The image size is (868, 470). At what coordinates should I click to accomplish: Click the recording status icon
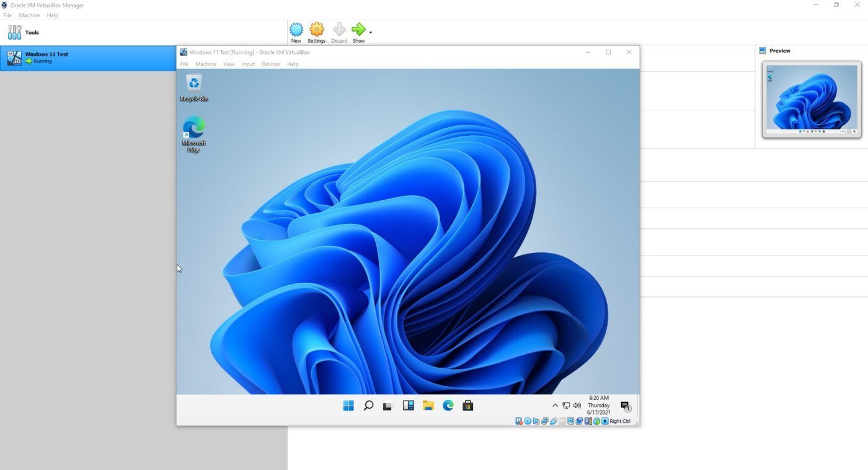pyautogui.click(x=579, y=421)
